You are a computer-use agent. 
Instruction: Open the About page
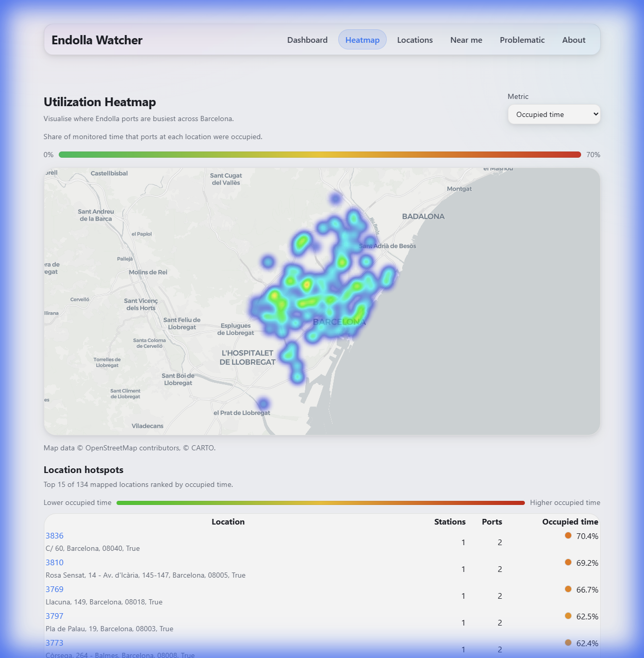pos(573,40)
